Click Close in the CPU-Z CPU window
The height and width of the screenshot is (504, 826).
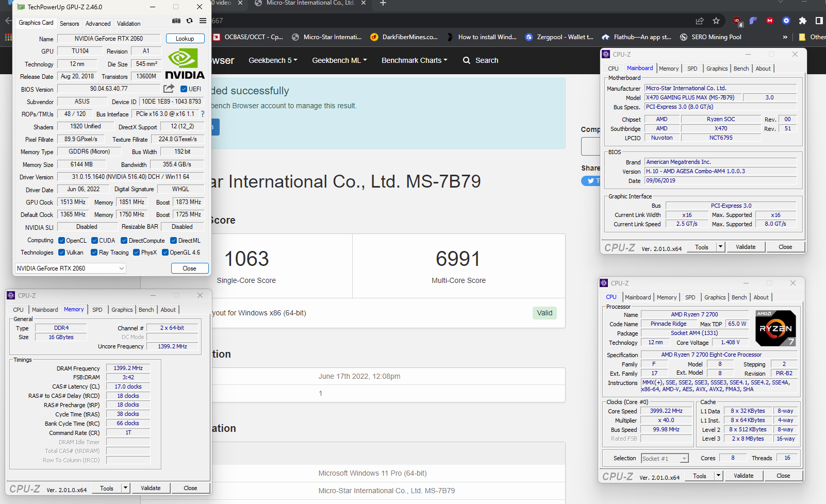click(x=783, y=476)
